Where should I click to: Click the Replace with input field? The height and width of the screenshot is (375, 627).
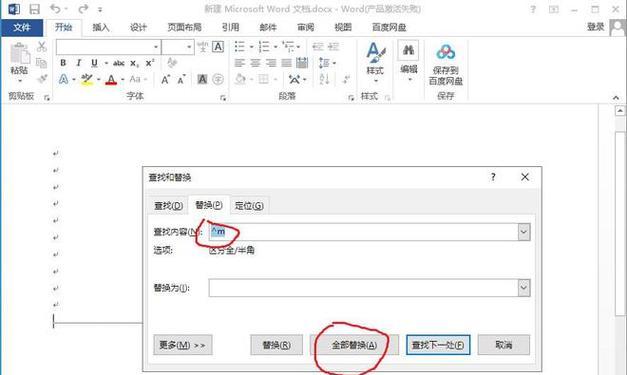point(363,288)
